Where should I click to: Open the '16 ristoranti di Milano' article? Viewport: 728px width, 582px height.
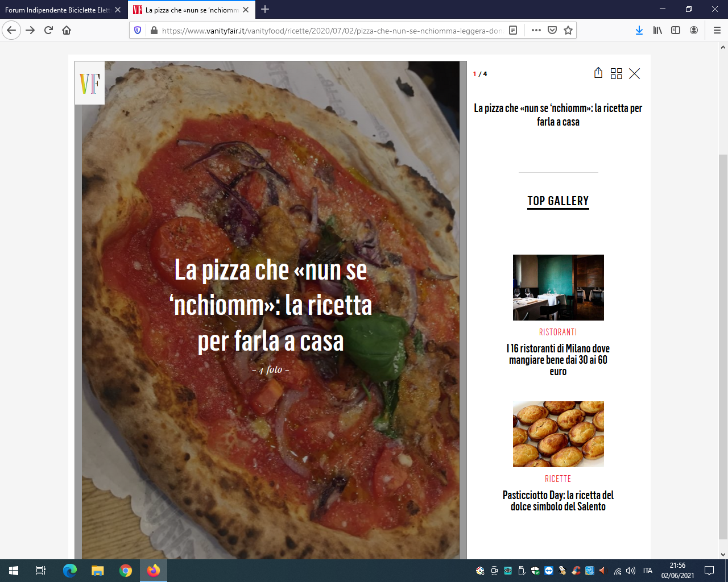558,360
